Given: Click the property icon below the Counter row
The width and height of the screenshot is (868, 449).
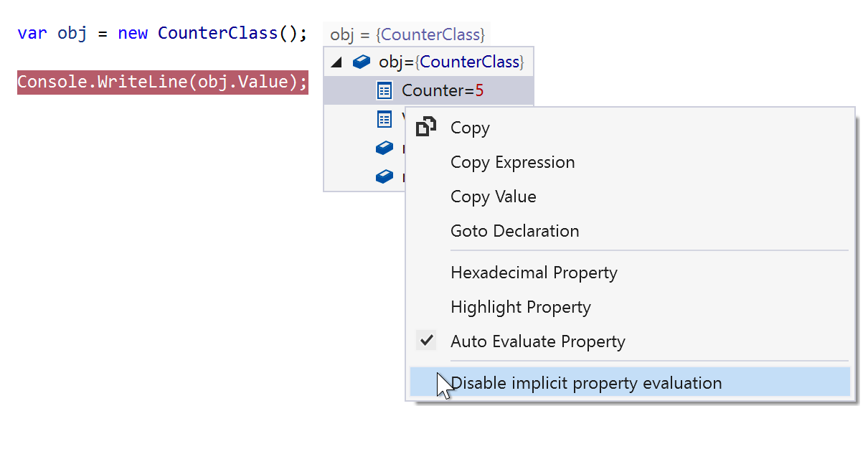Looking at the screenshot, I should (385, 119).
